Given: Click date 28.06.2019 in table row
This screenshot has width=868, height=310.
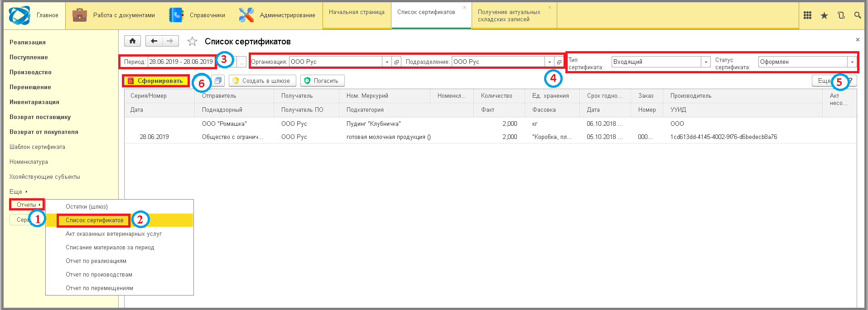Looking at the screenshot, I should coord(154,137).
